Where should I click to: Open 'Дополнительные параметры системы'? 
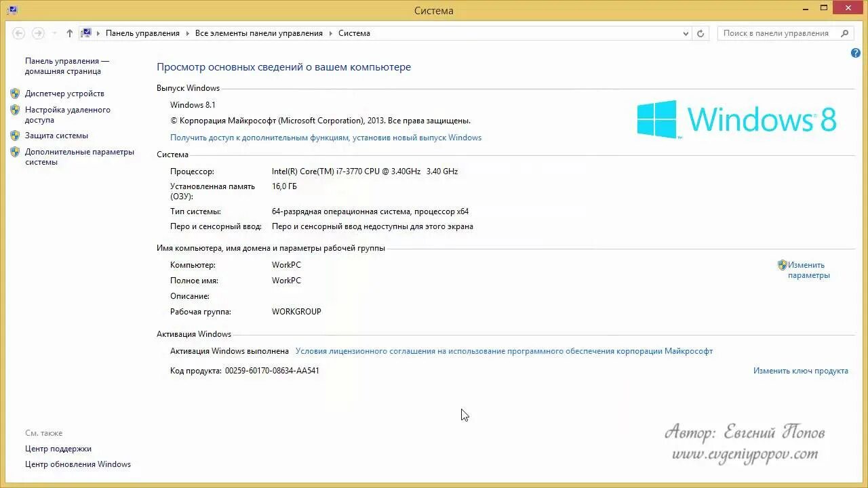tap(79, 157)
